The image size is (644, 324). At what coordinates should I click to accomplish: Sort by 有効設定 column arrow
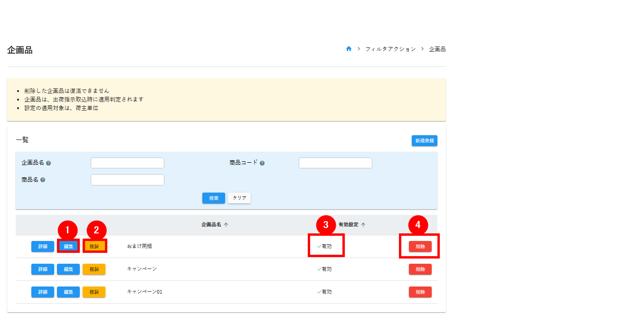[x=363, y=225]
